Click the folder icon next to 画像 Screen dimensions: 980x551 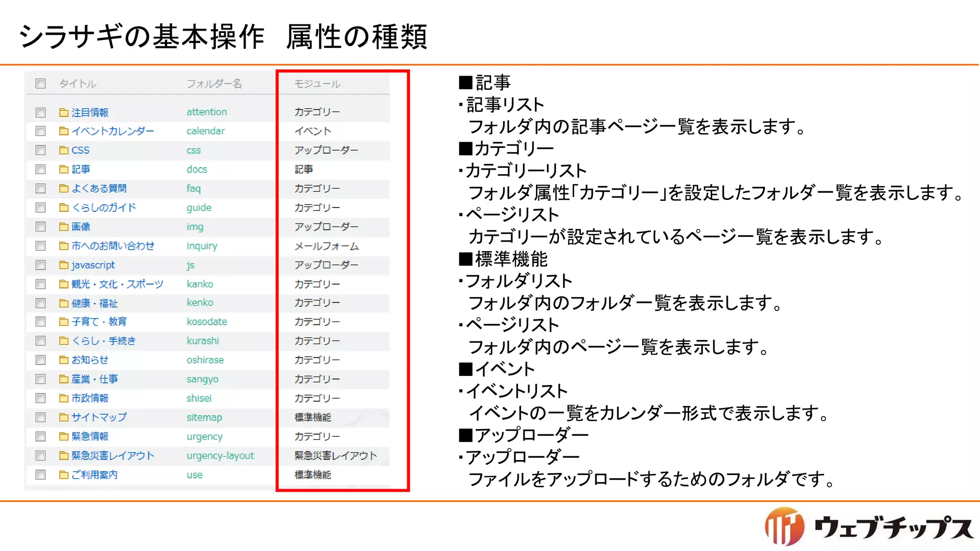(x=64, y=227)
